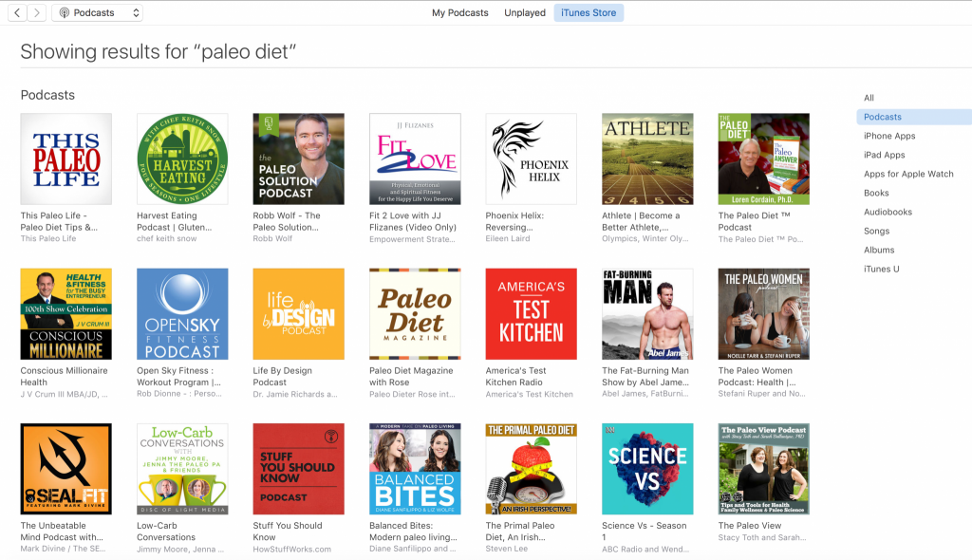The height and width of the screenshot is (560, 972).
Task: Filter results by Apps for Apple Watch
Action: click(x=908, y=174)
